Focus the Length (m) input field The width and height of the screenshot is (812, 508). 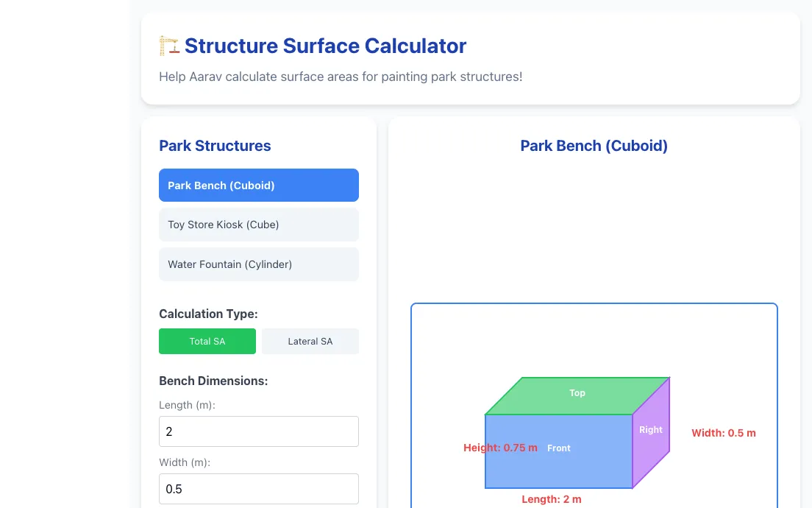[x=259, y=431]
